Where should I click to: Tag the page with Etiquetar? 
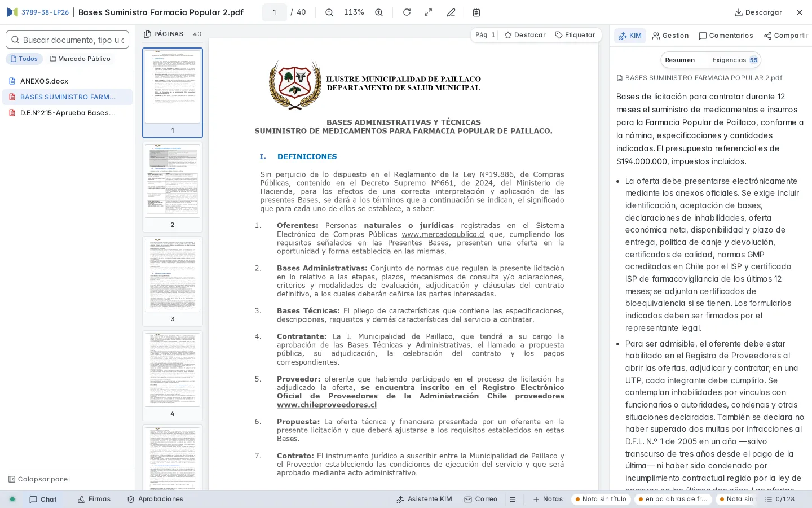coord(575,35)
